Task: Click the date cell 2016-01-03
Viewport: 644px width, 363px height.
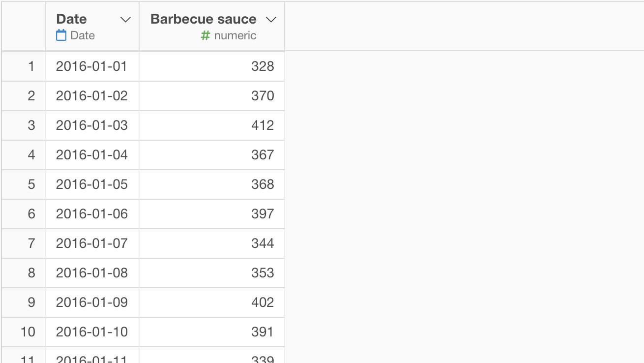Action: [92, 125]
